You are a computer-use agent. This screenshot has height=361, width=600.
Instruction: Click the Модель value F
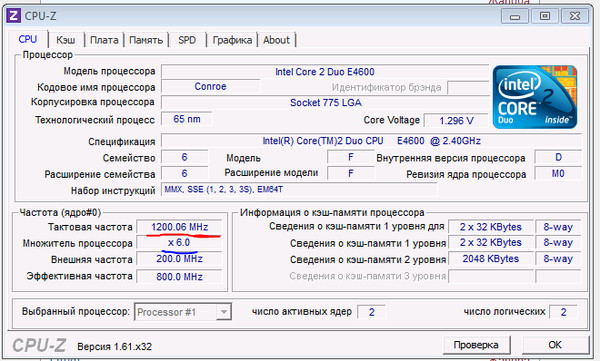pos(351,157)
